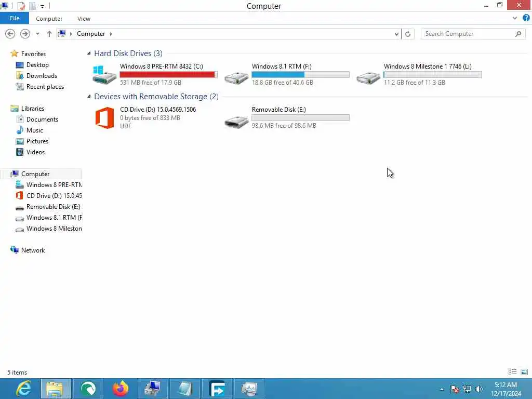Image resolution: width=532 pixels, height=399 pixels.
Task: Launch Firefox from the taskbar
Action: coord(121,389)
